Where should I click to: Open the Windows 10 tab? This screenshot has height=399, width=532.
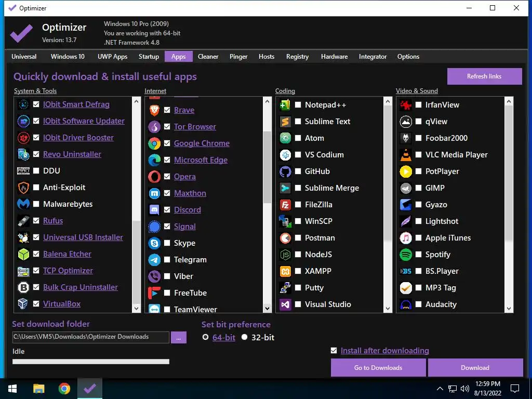click(68, 57)
